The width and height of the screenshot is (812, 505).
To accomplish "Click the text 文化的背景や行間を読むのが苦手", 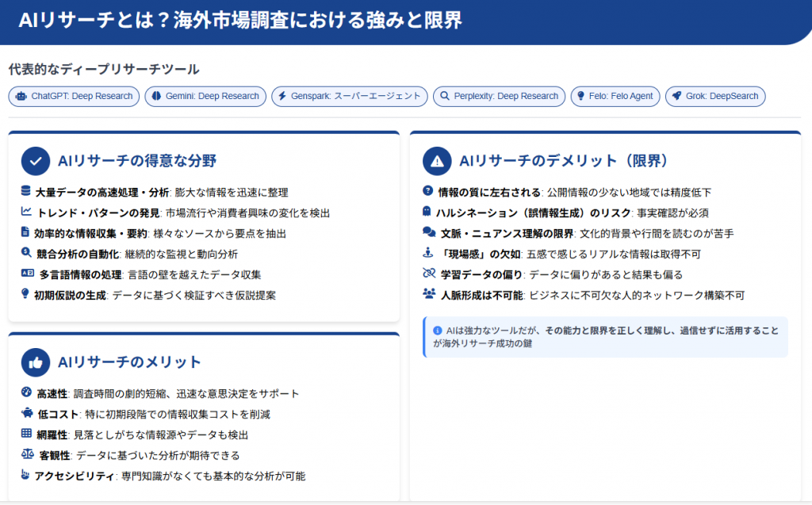I will pyautogui.click(x=657, y=234).
